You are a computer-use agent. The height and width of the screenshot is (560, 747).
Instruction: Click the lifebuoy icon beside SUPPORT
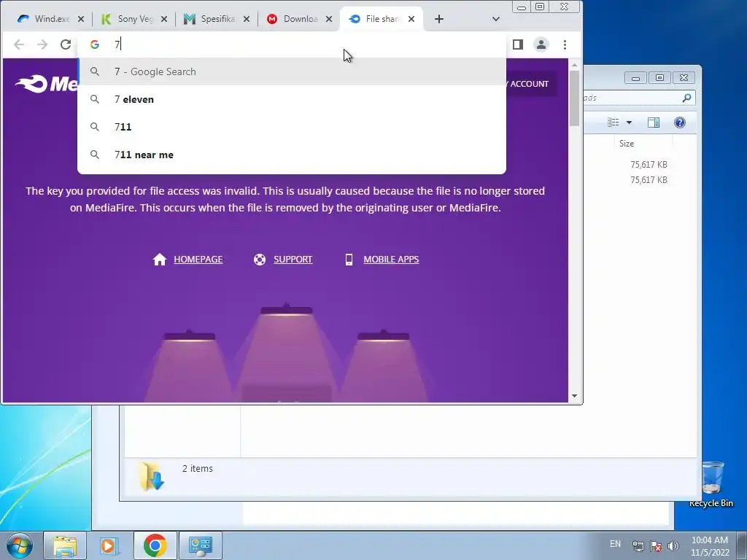[x=260, y=259]
